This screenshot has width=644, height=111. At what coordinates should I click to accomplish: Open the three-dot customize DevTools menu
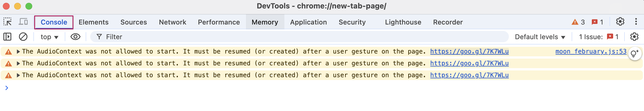click(x=636, y=22)
